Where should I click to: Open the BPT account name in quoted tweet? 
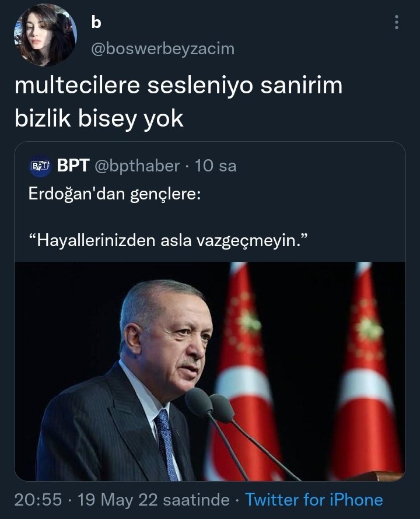pyautogui.click(x=73, y=165)
